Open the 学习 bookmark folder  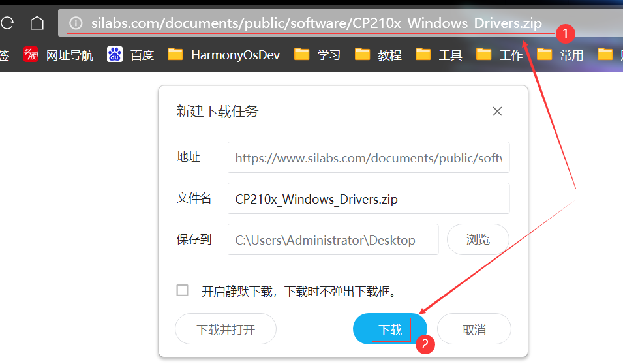[317, 55]
